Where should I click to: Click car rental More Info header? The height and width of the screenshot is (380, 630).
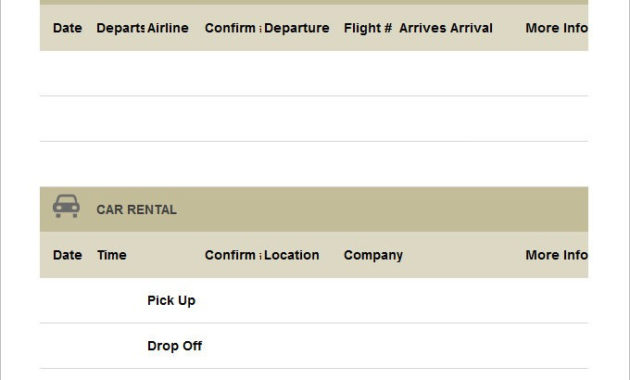(x=556, y=255)
